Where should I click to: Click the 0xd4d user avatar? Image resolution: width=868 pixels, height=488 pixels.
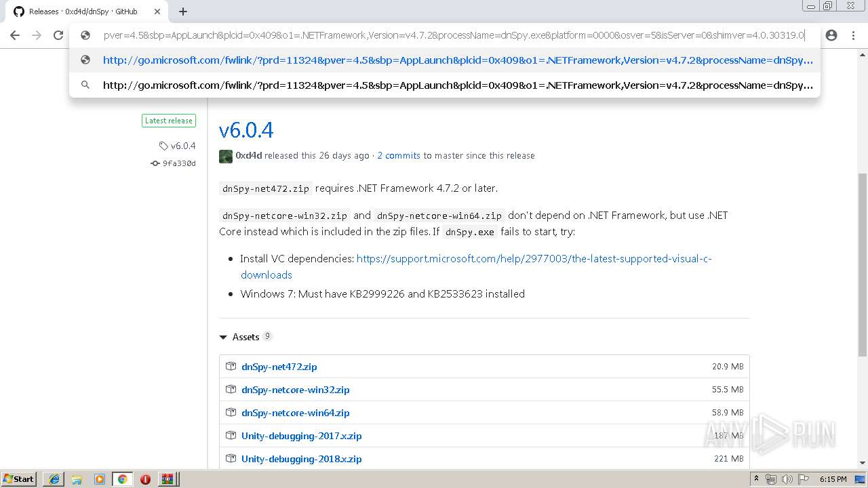click(x=226, y=156)
